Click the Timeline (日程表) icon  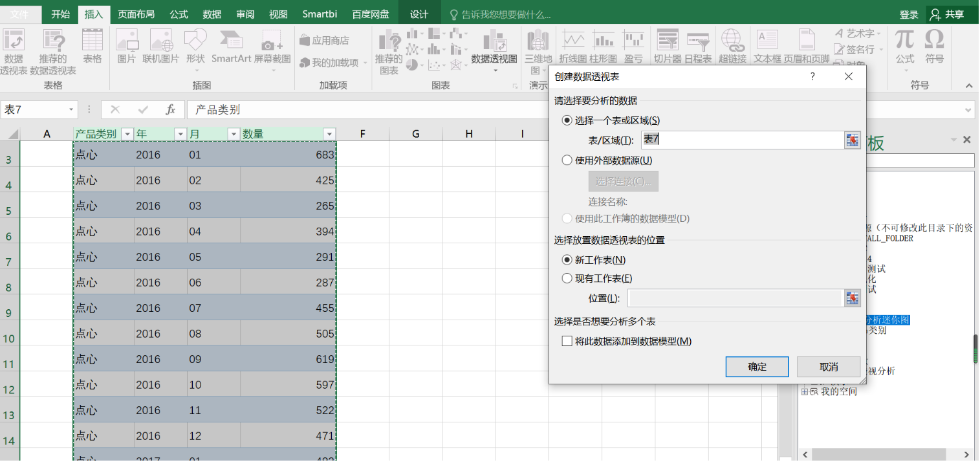point(698,47)
